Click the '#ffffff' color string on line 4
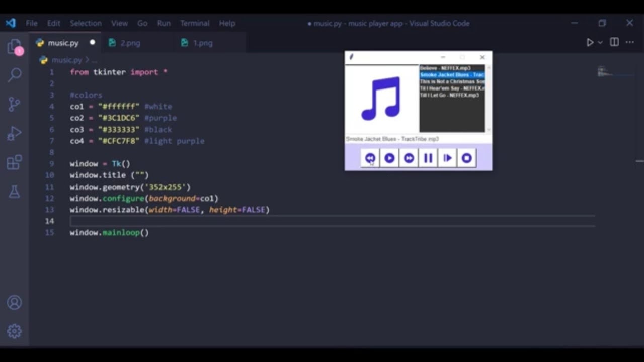This screenshot has width=644, height=362. click(119, 107)
